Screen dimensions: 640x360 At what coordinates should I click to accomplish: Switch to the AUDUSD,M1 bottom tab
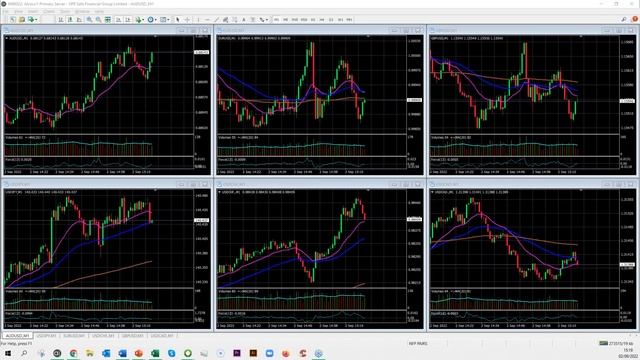(x=17, y=336)
